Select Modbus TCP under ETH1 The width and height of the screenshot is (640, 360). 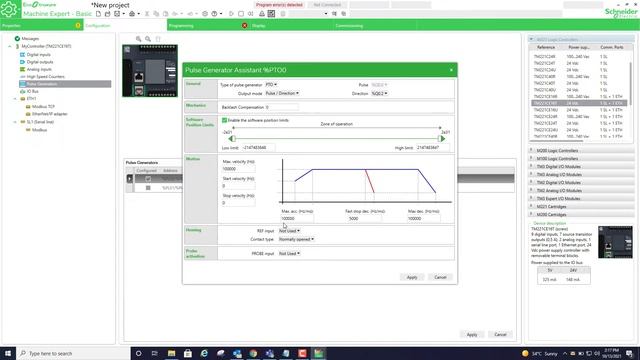tap(43, 106)
